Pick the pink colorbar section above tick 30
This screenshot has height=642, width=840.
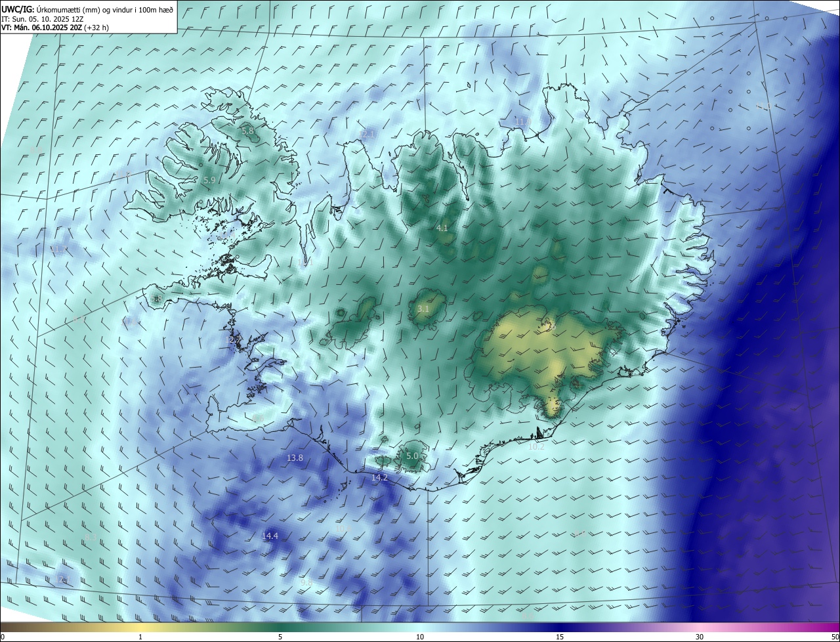[x=700, y=627]
